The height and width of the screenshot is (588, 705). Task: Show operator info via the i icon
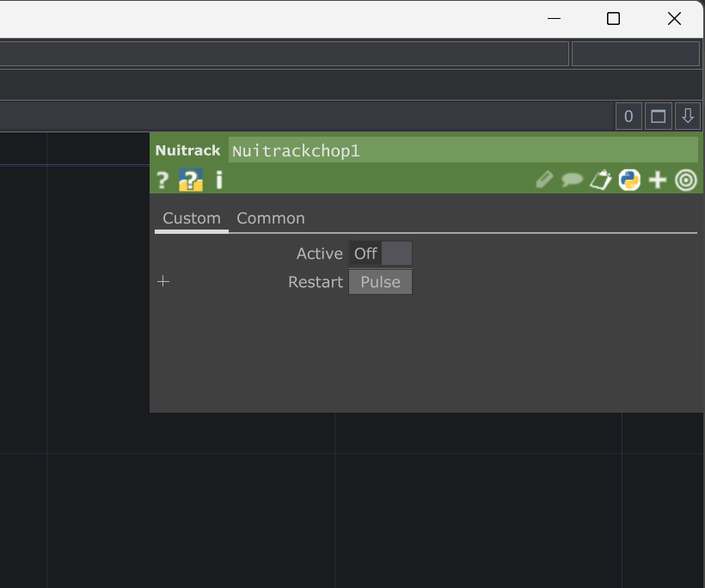(x=219, y=180)
